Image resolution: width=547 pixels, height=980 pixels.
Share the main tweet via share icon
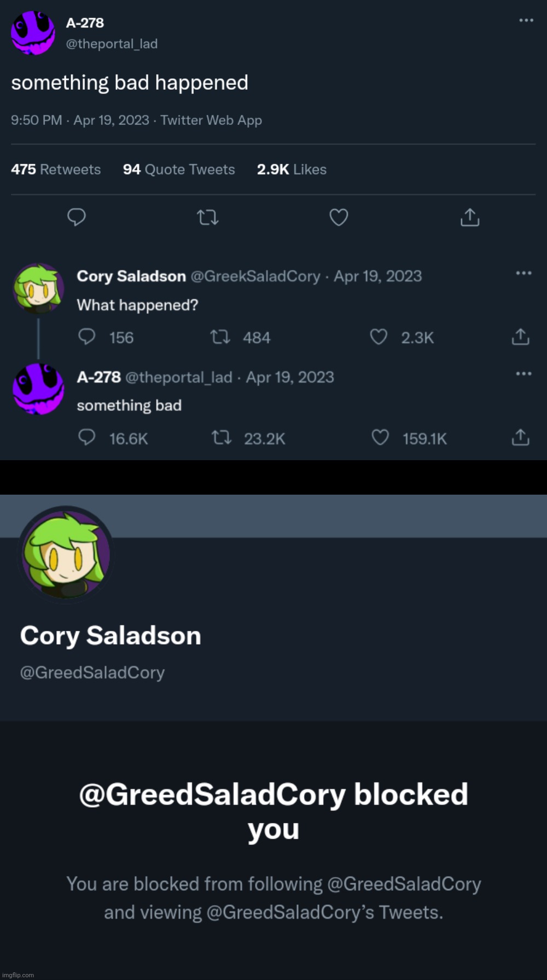tap(470, 217)
